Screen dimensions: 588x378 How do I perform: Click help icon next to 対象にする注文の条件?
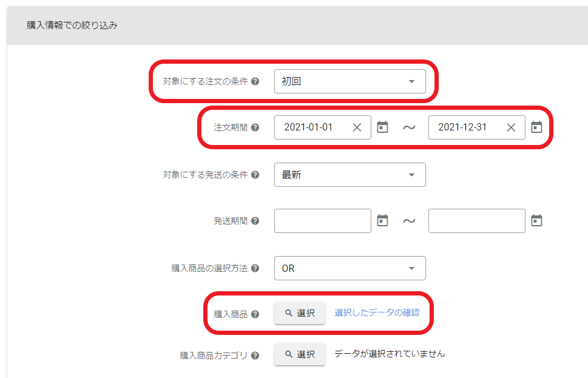point(255,81)
